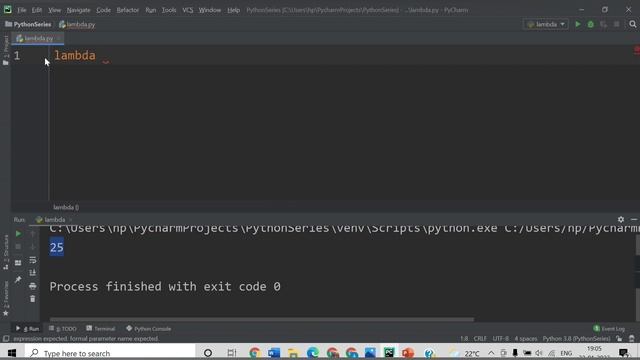The width and height of the screenshot is (640, 360).
Task: Open the Run menu
Action: click(x=151, y=10)
